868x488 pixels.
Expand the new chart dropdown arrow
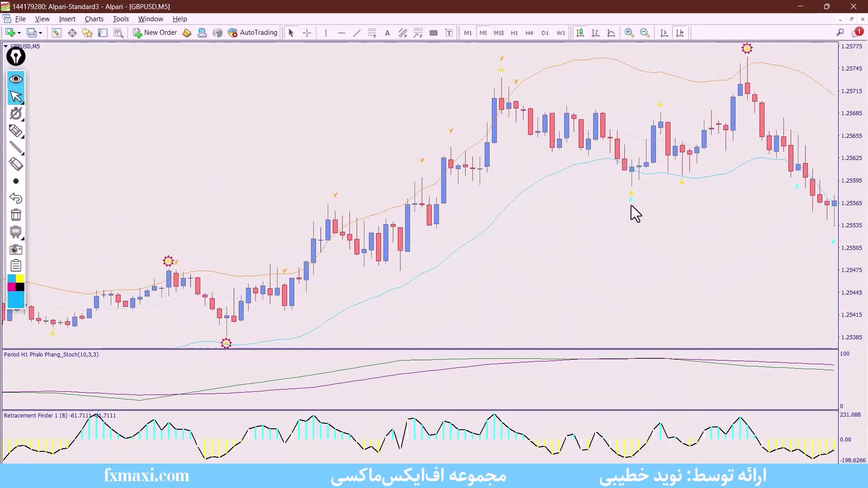click(x=19, y=33)
